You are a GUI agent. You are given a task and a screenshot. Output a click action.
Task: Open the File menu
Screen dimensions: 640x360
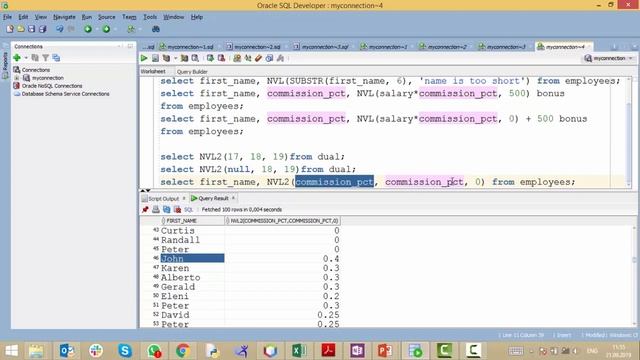[x=7, y=17]
